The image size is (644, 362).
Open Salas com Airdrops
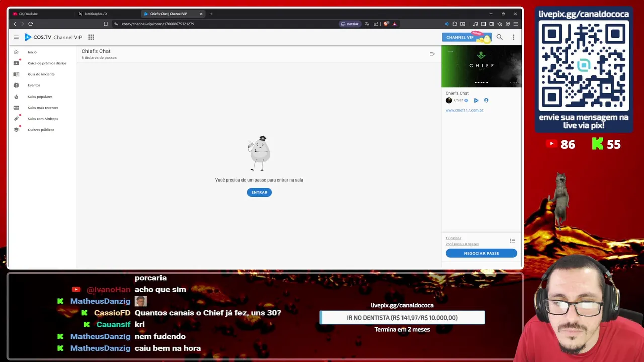point(43,119)
